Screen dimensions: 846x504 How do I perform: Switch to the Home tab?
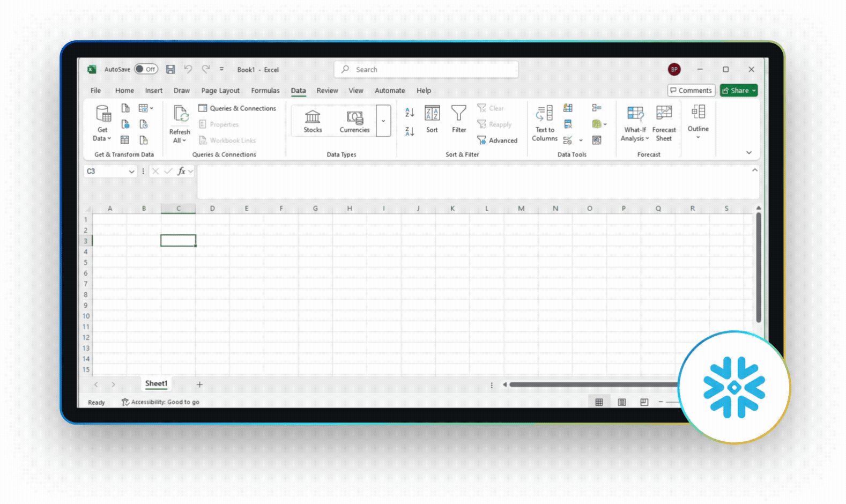coord(124,91)
